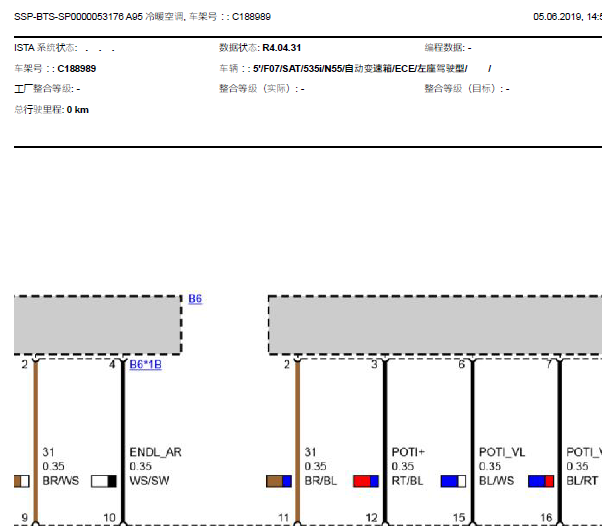
Task: Select the WS/SW wire color text
Action: pyautogui.click(x=149, y=481)
